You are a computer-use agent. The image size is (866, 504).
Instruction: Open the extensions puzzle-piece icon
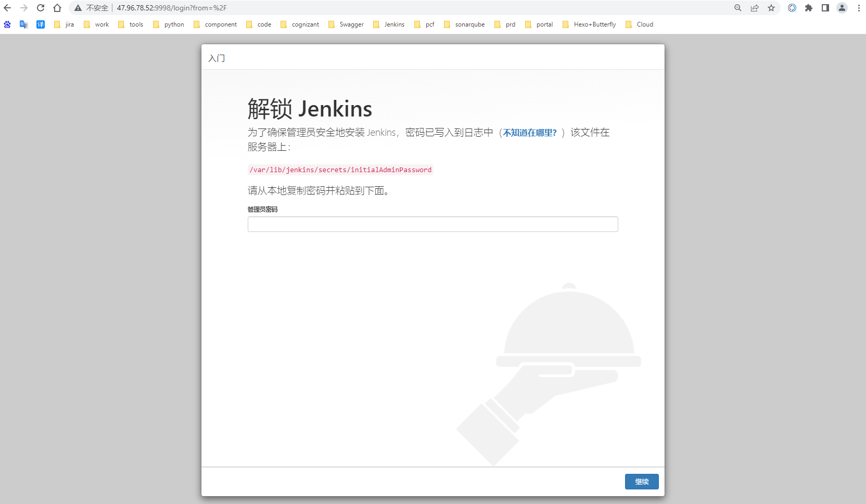[x=809, y=8]
